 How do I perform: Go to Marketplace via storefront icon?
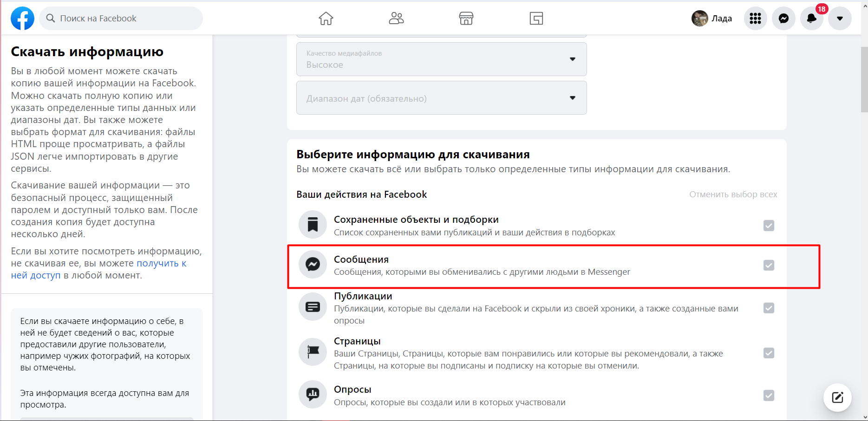pyautogui.click(x=466, y=19)
